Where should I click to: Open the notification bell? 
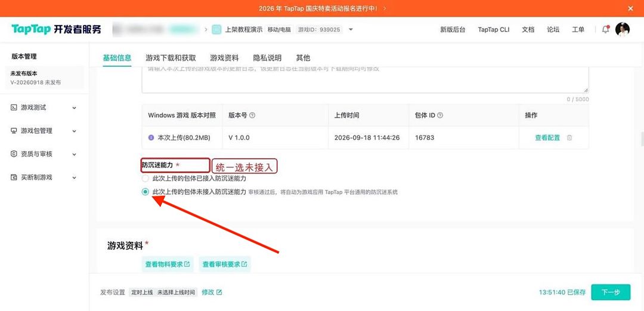pyautogui.click(x=605, y=30)
